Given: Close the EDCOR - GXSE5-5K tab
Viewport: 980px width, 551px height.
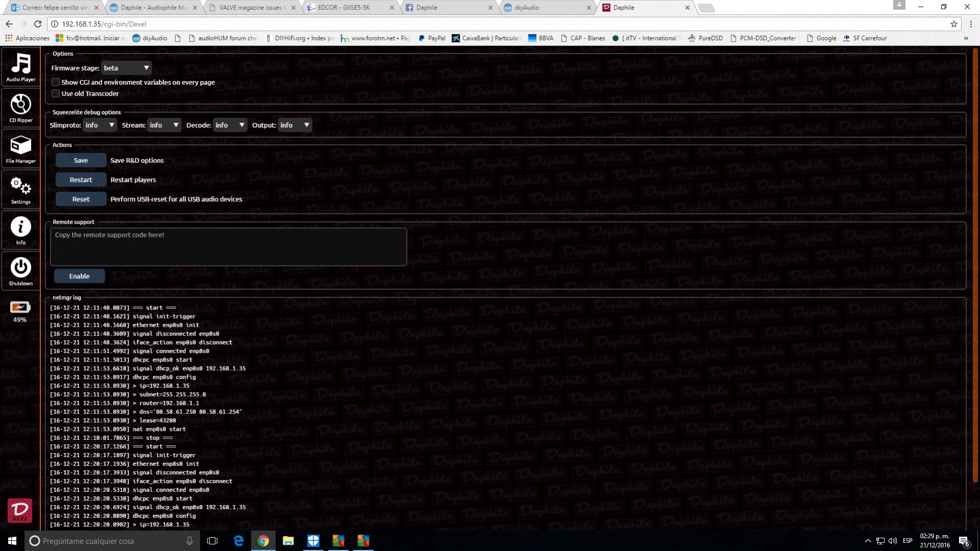Looking at the screenshot, I should pyautogui.click(x=392, y=8).
